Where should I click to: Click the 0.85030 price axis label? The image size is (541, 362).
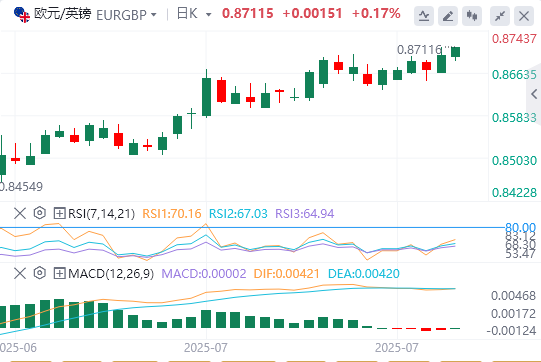pyautogui.click(x=514, y=160)
